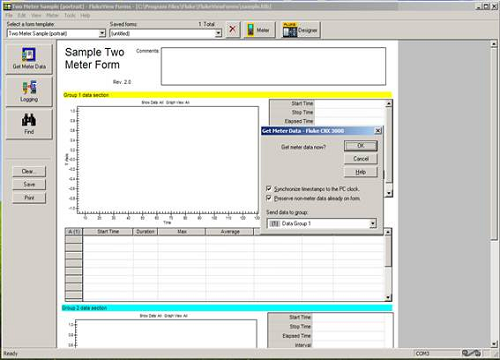Open the Logging tool in sidebar
The width and height of the screenshot is (500, 360).
(29, 91)
